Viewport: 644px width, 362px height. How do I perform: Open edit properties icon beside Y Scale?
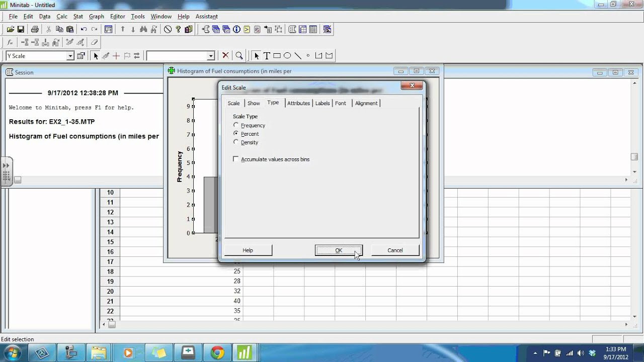80,56
